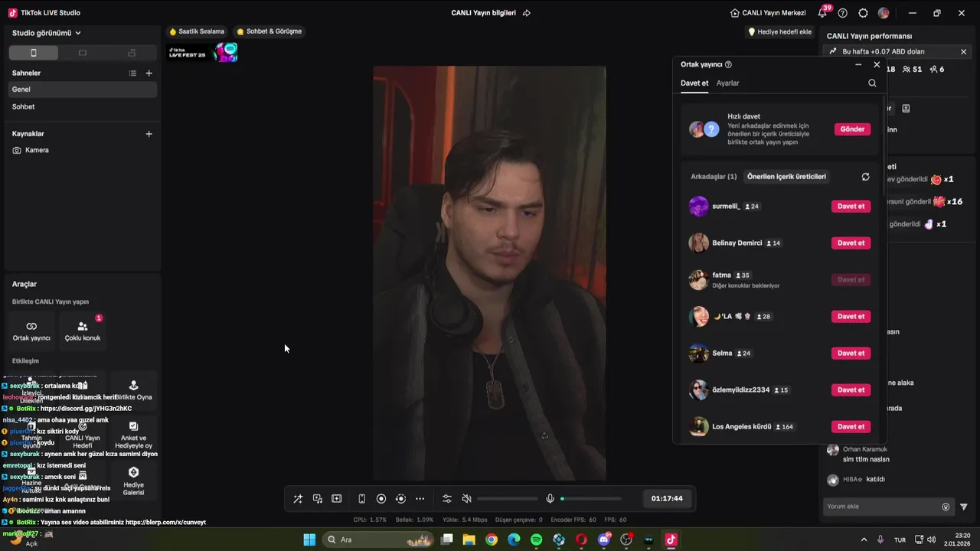Open the effects magic wand tool
The width and height of the screenshot is (980, 551).
[x=298, y=499]
